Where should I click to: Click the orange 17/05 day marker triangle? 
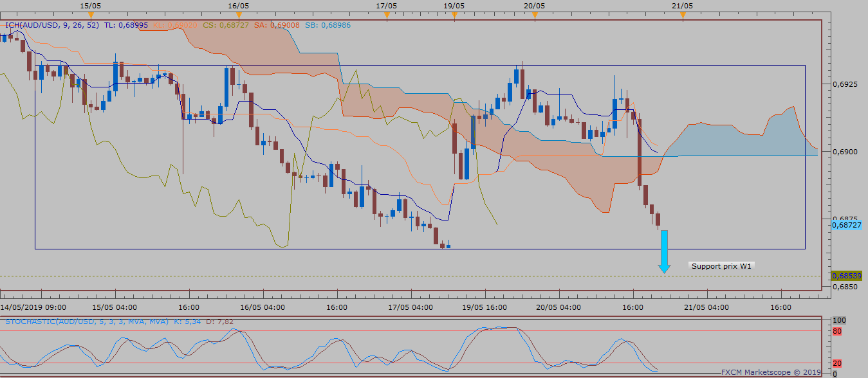[x=387, y=15]
